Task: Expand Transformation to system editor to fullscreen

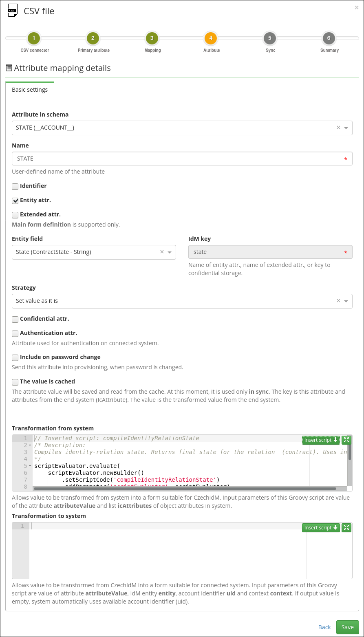Action: tap(346, 528)
